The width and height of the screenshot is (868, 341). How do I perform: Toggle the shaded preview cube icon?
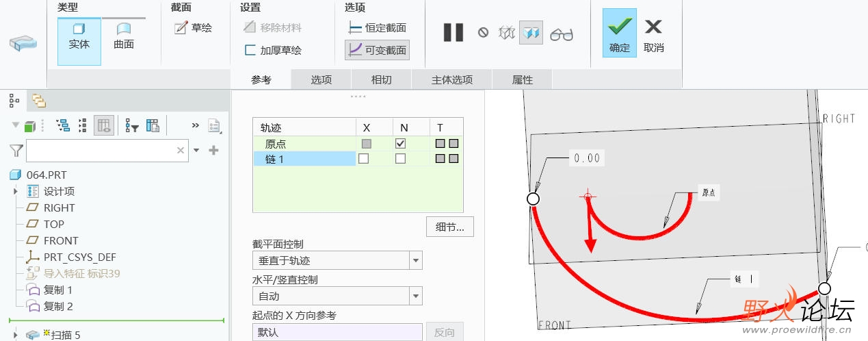coord(531,32)
